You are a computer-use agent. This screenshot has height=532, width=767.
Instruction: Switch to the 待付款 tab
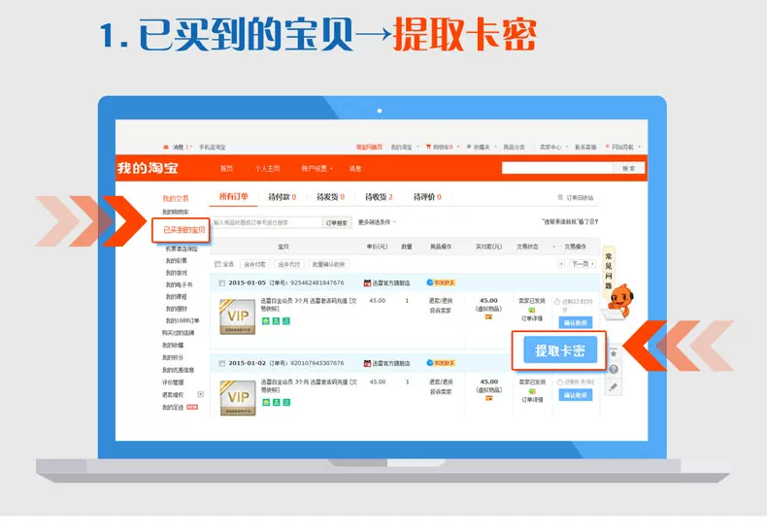283,197
